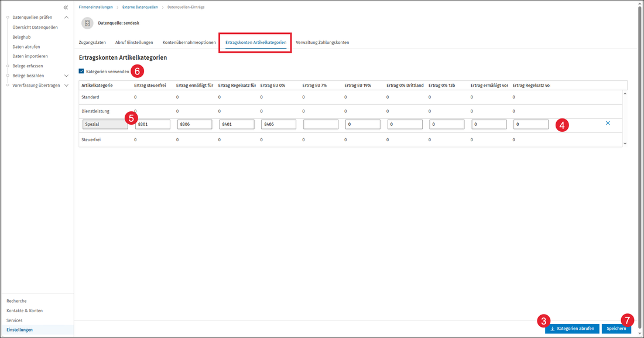Open Recherche in the bottom navigation
This screenshot has height=338, width=644.
point(16,301)
